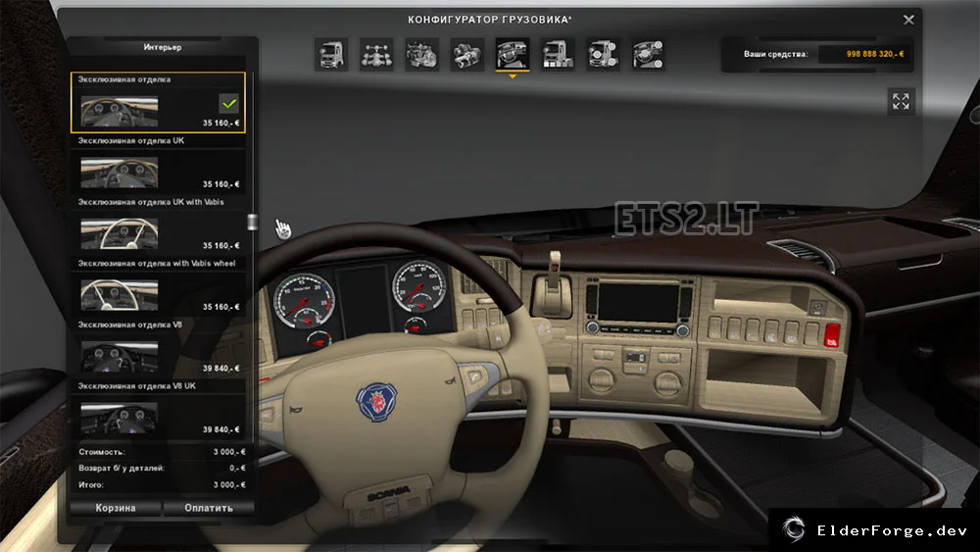Screen dimensions: 980x552
Task: Click the Итого total value
Action: point(228,484)
